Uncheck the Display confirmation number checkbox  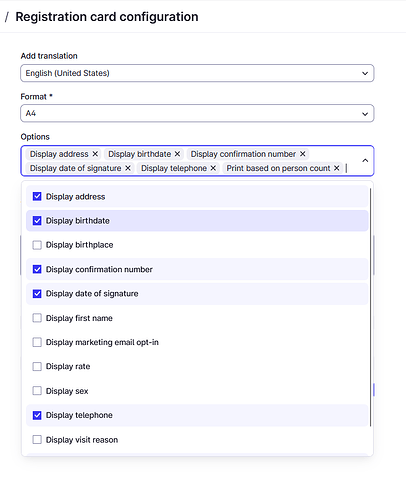(37, 269)
